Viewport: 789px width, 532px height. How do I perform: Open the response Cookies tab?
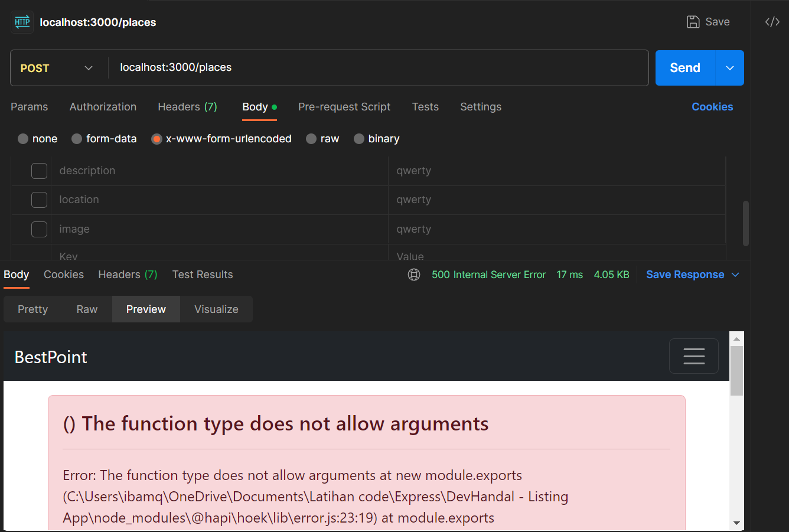coord(64,275)
